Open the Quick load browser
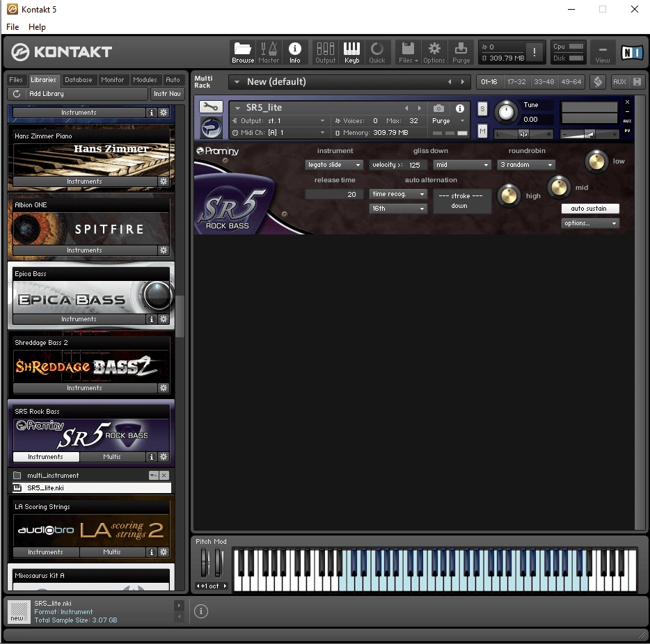The height and width of the screenshot is (644, 650). [376, 53]
